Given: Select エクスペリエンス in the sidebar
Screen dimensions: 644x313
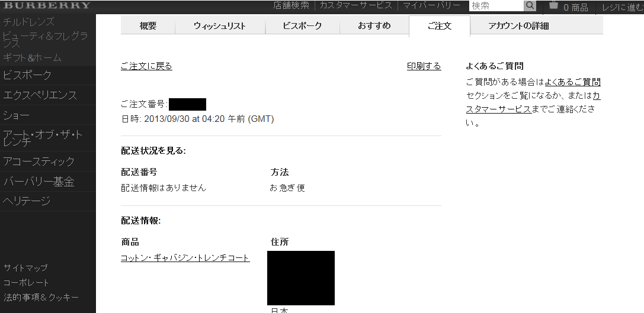Looking at the screenshot, I should 40,95.
